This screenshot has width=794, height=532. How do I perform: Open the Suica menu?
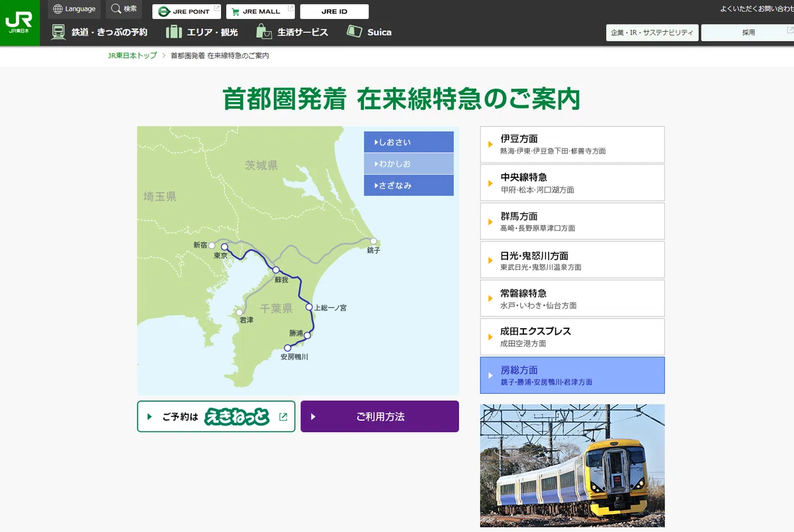[369, 32]
